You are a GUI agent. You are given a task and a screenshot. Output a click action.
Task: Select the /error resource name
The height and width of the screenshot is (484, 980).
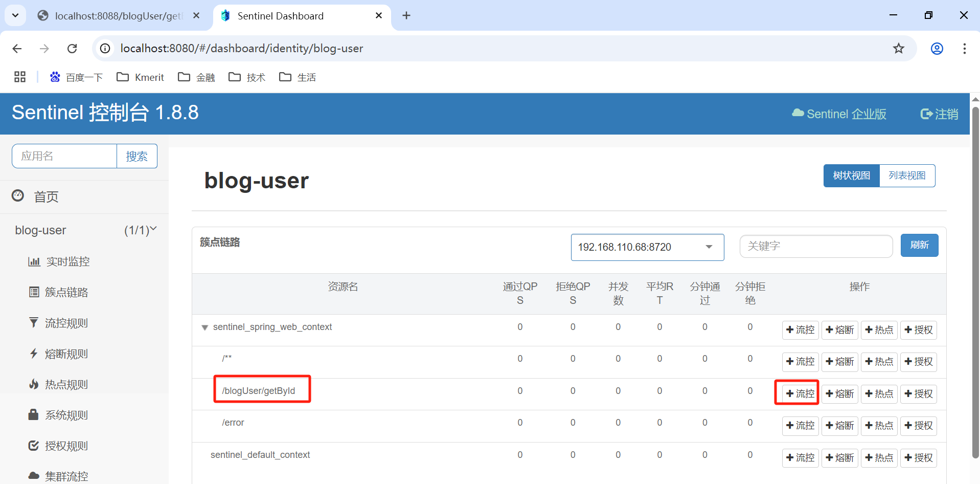tap(233, 423)
